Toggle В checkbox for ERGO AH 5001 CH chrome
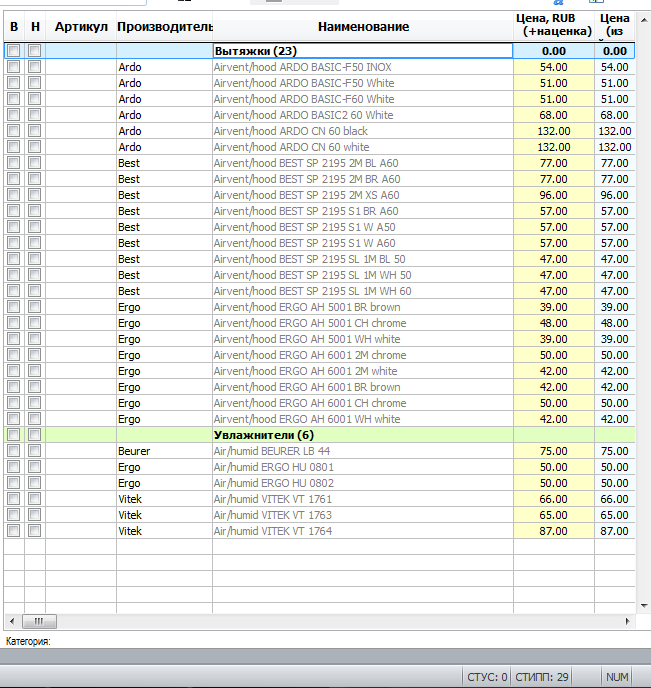 [x=14, y=323]
